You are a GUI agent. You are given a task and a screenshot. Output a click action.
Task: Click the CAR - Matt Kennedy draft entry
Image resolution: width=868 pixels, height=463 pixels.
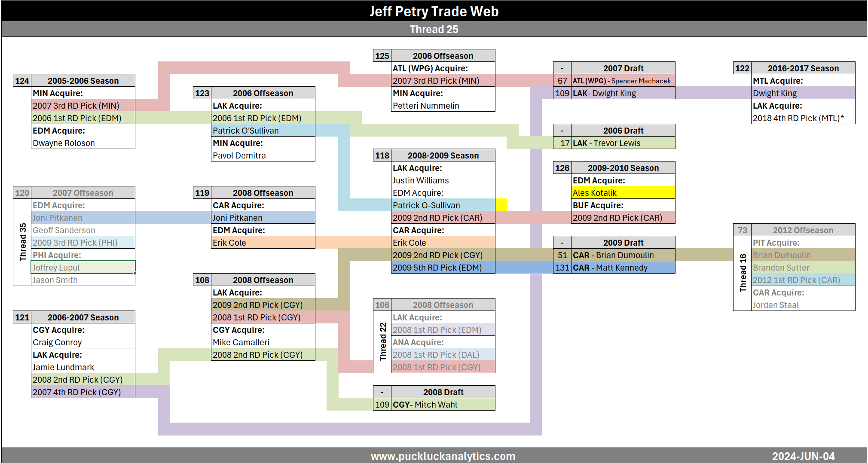pyautogui.click(x=623, y=268)
